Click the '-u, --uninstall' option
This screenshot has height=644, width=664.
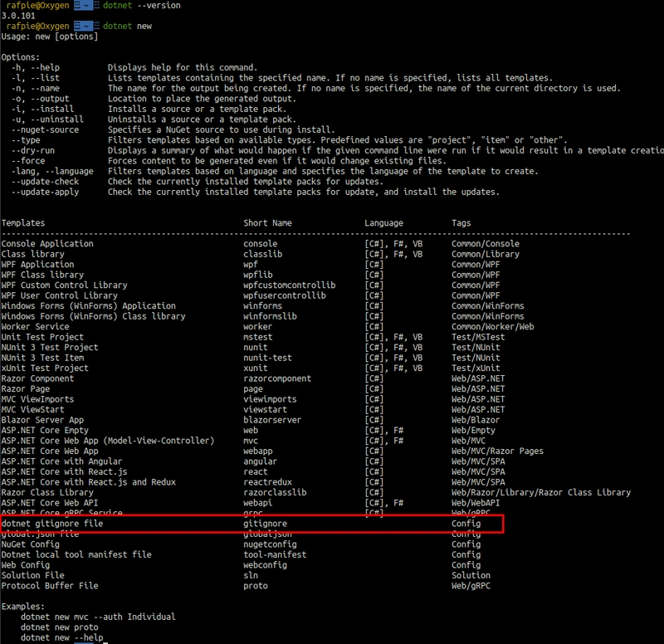point(47,120)
